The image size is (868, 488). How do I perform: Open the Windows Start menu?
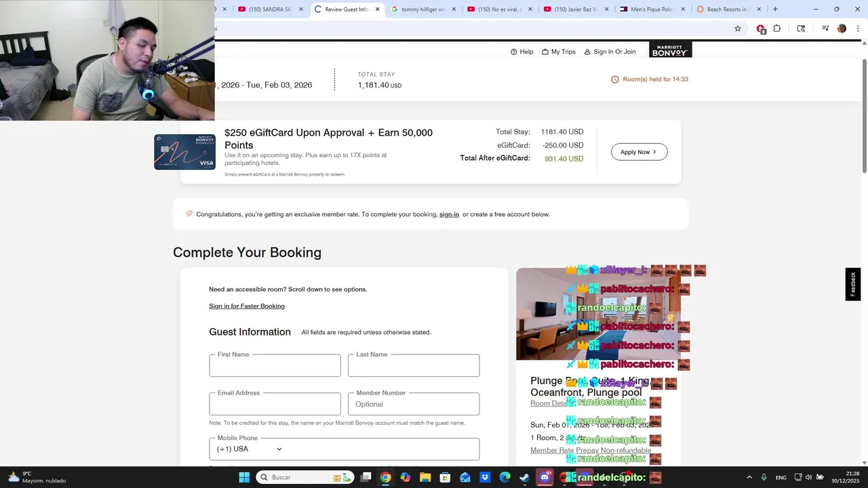[244, 477]
